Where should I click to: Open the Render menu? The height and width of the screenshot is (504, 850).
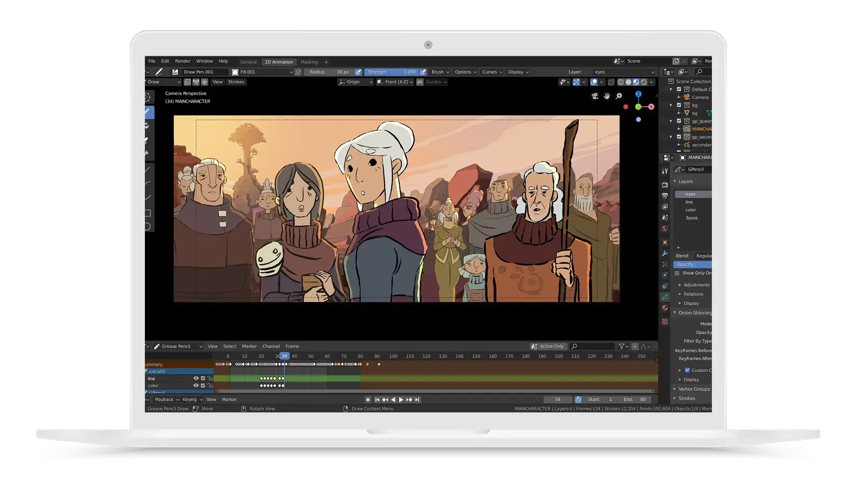point(182,61)
